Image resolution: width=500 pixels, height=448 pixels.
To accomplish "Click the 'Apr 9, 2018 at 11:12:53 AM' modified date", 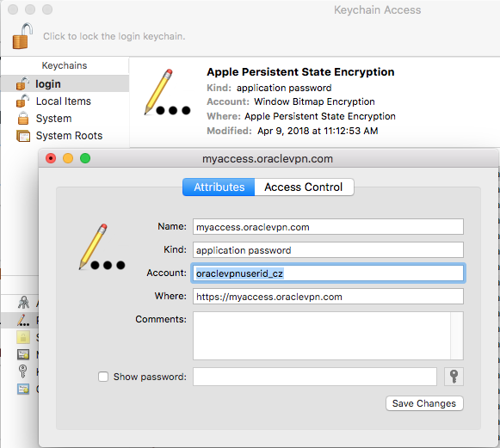I will [x=318, y=131].
